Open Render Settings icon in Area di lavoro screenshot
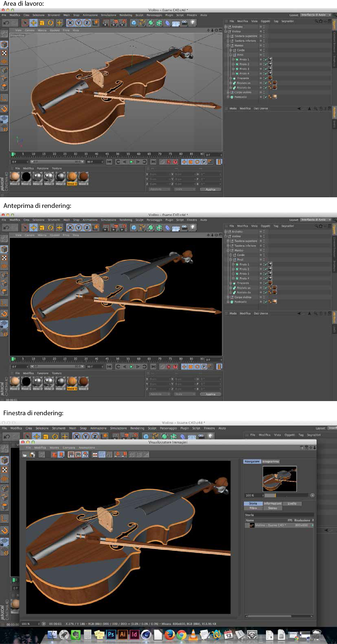This screenshot has width=337, height=644. [x=123, y=23]
